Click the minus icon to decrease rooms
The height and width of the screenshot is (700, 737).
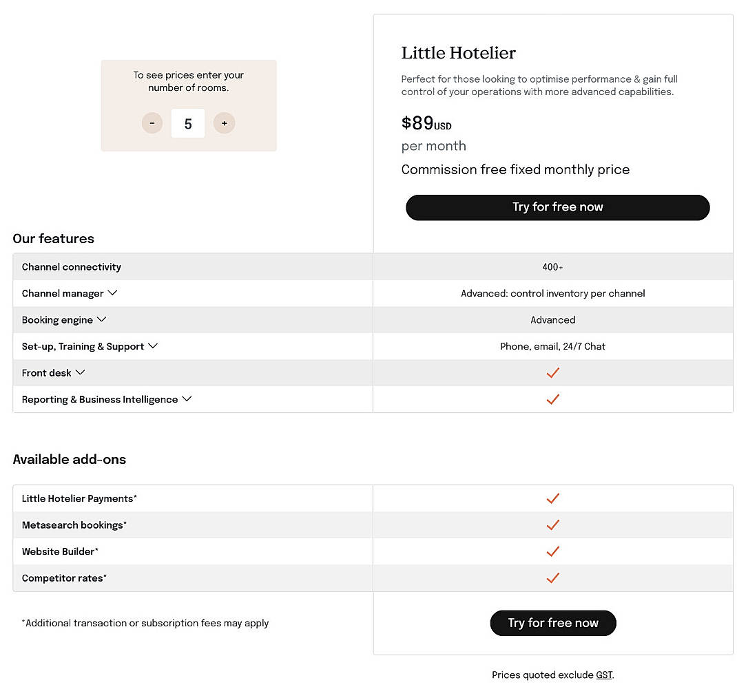click(x=152, y=123)
